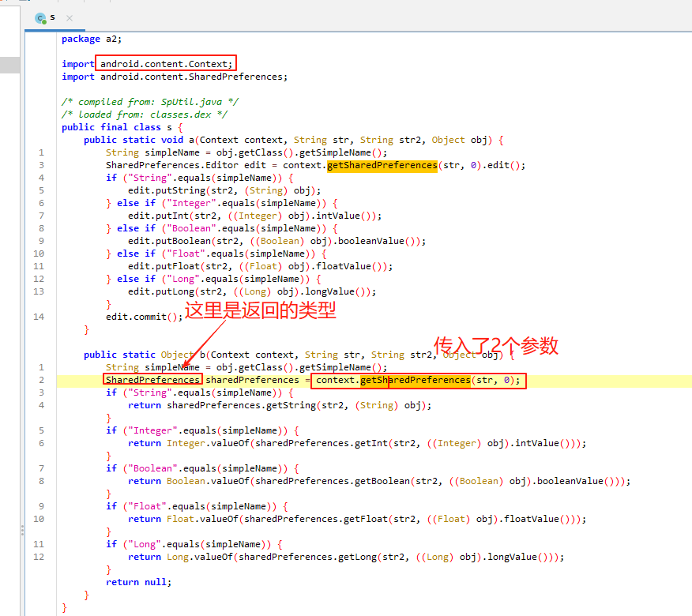Click the "edit.commit();" statement
This screenshot has height=616, width=692.
[x=144, y=317]
